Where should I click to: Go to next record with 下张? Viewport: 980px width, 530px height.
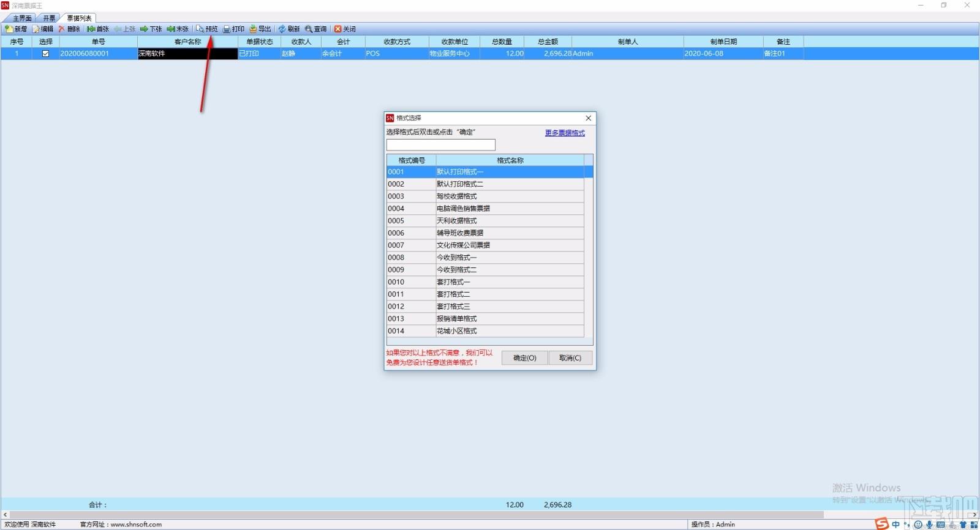[x=151, y=29]
